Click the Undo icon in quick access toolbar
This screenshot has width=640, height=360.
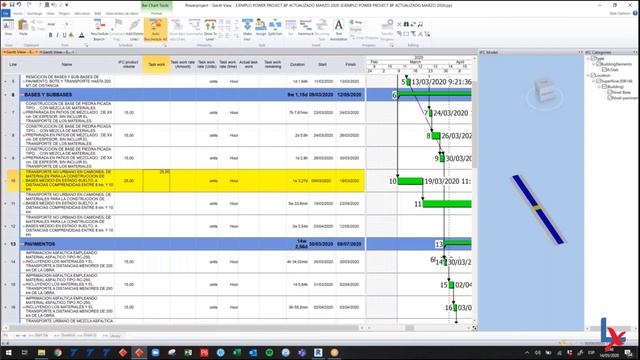(x=19, y=4)
